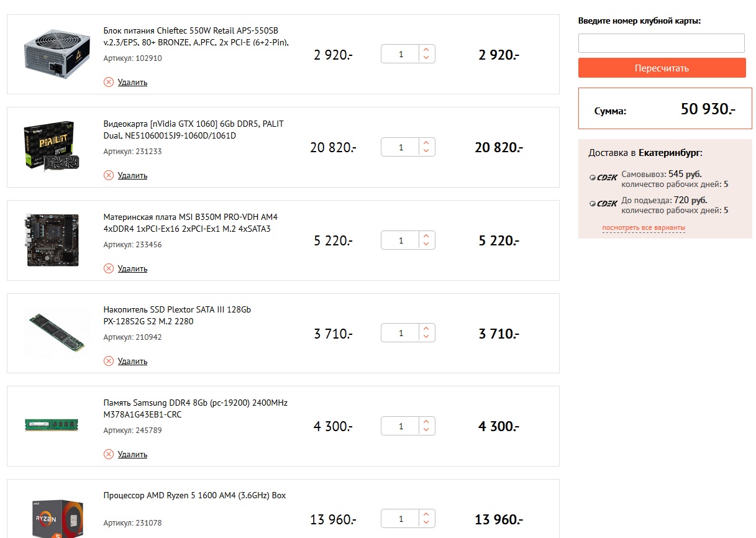The height and width of the screenshot is (538, 756).
Task: Click the remove icon for Palit GTX 1060
Action: click(109, 175)
